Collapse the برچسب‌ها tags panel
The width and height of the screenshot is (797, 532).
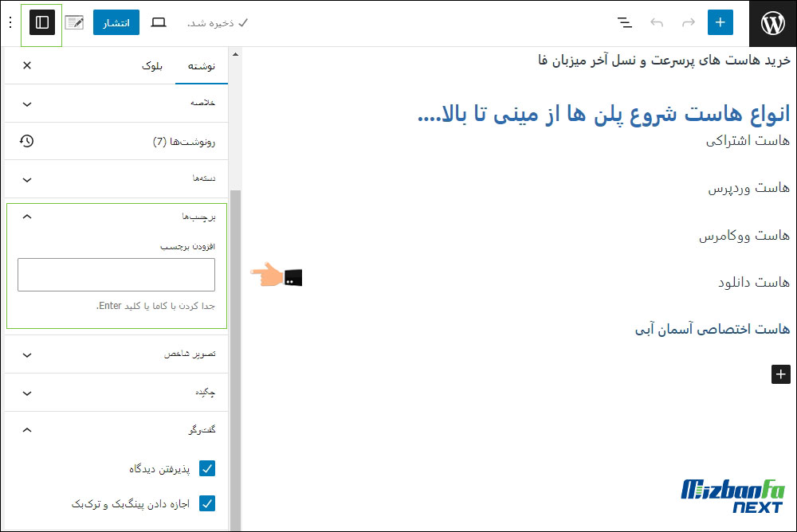[x=116, y=217]
